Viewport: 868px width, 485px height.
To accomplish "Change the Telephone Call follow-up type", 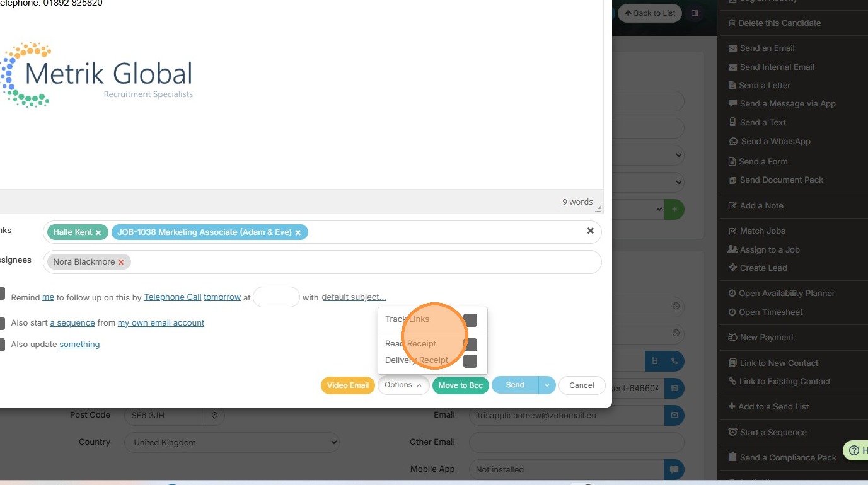I will coord(173,297).
